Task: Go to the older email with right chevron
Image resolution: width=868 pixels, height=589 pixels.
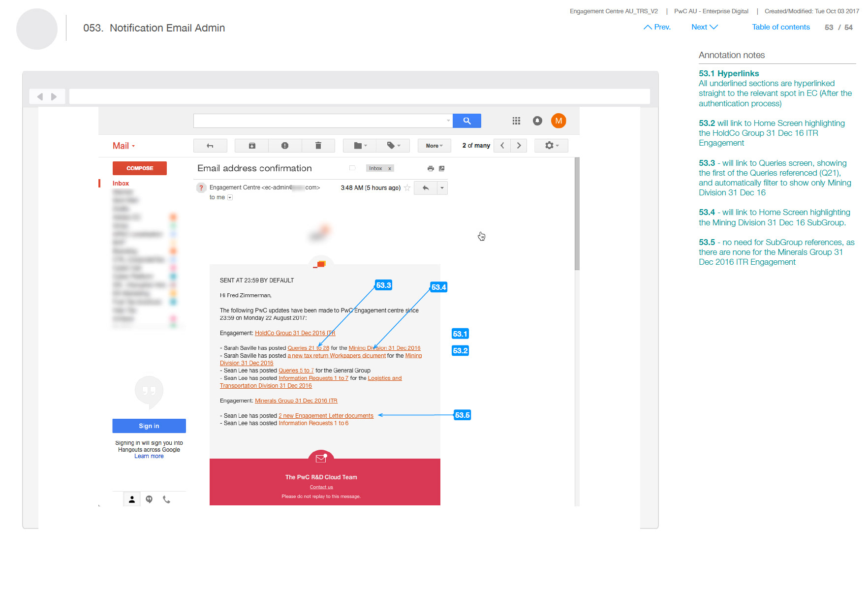Action: (519, 146)
